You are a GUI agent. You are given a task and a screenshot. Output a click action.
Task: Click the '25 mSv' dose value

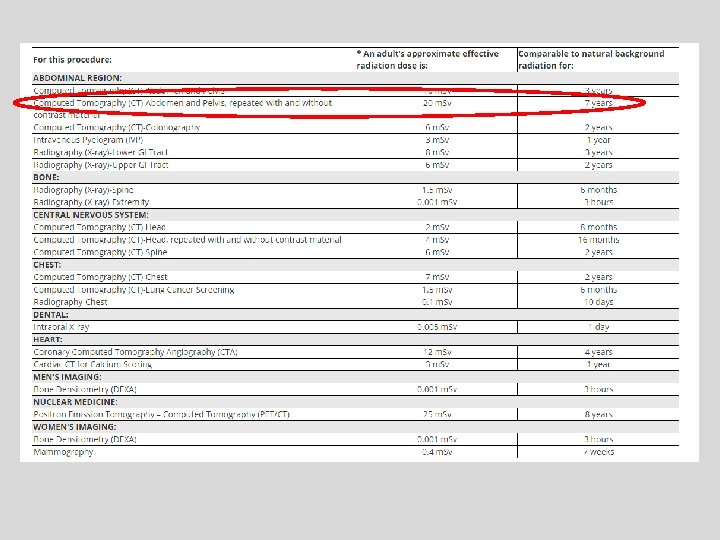[437, 415]
